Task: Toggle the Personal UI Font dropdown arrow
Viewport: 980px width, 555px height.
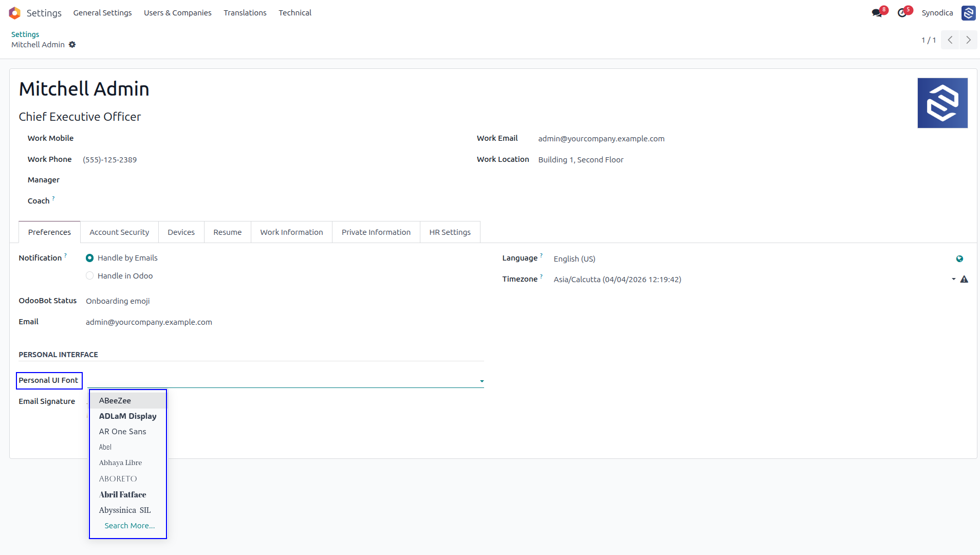Action: (482, 381)
